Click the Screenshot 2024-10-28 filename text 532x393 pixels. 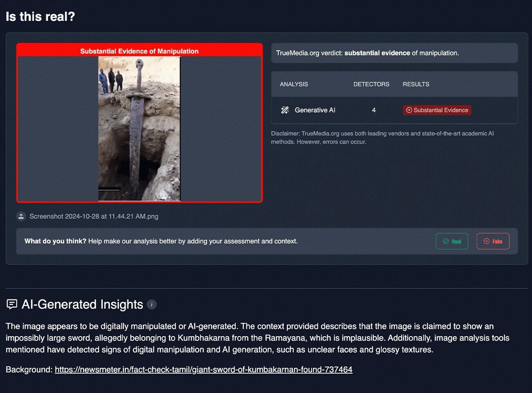point(94,216)
